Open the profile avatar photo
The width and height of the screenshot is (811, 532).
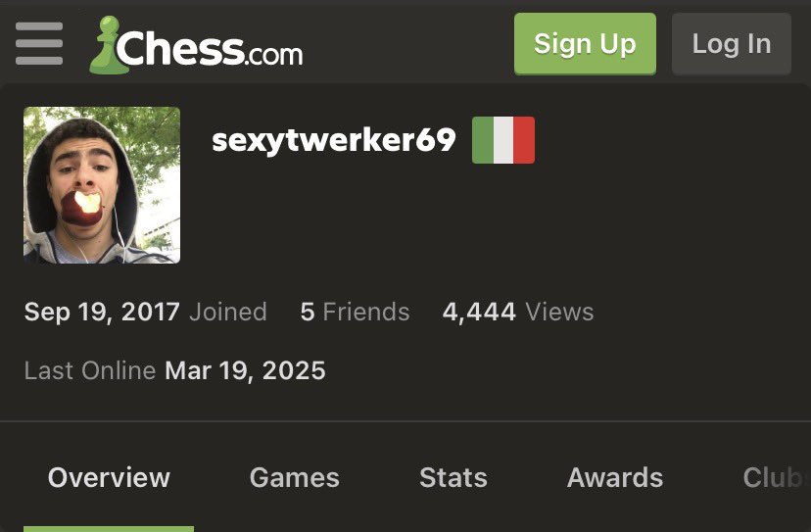[102, 185]
